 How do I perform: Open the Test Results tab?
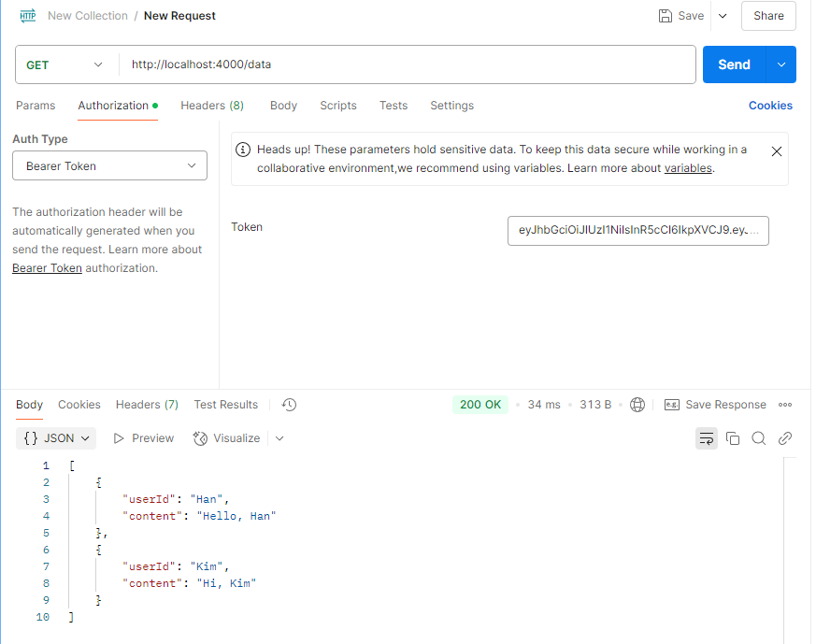(226, 405)
